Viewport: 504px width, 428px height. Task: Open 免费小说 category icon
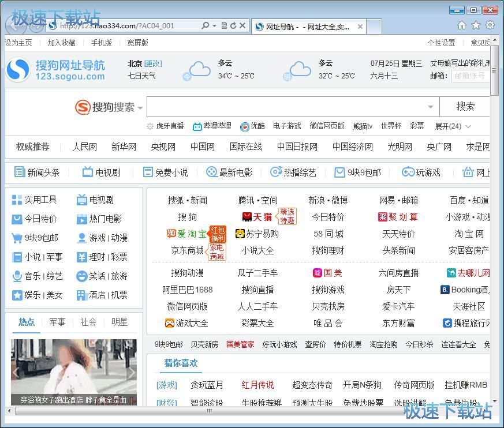(148, 172)
